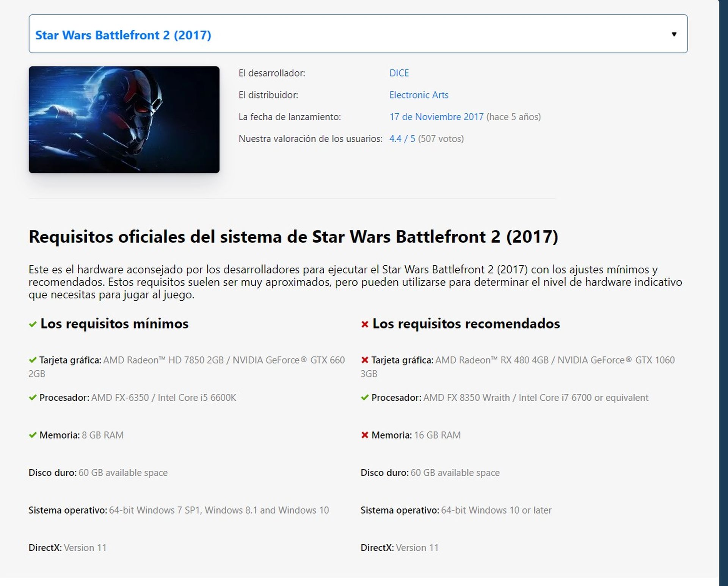Image resolution: width=728 pixels, height=586 pixels.
Task: Click the X icon beside Los requisitos recomendados heading
Action: click(x=365, y=324)
